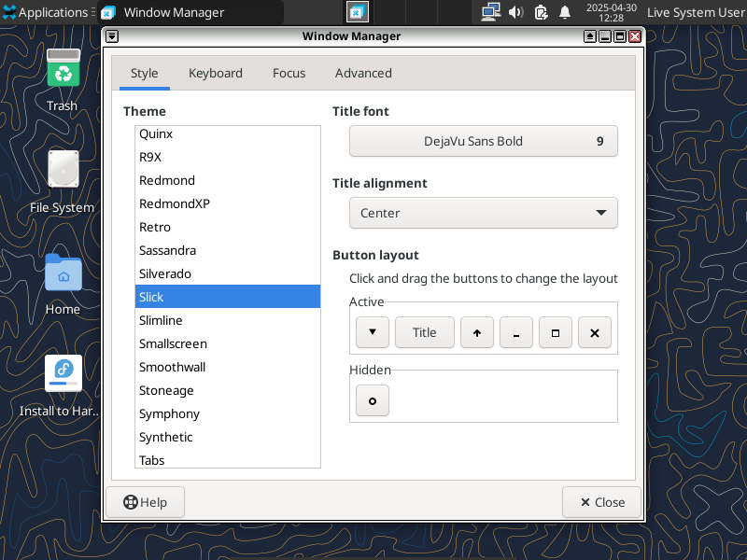The height and width of the screenshot is (560, 747).
Task: Select the Redmond theme
Action: coord(228,180)
